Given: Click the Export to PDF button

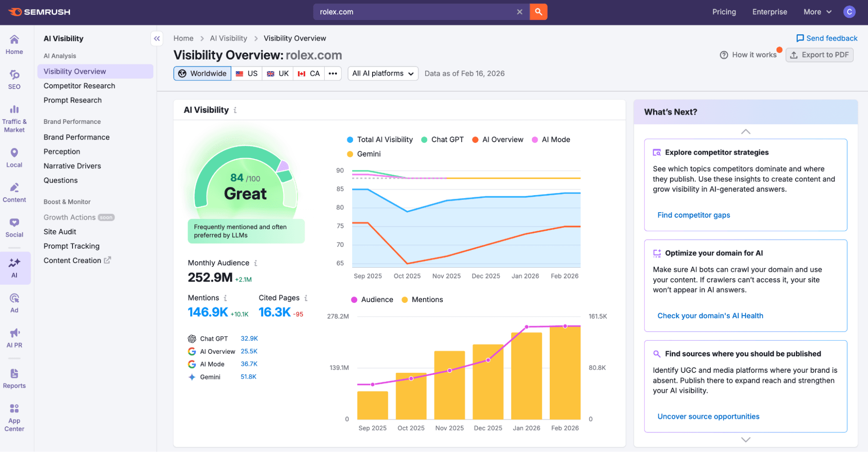Looking at the screenshot, I should click(x=819, y=55).
